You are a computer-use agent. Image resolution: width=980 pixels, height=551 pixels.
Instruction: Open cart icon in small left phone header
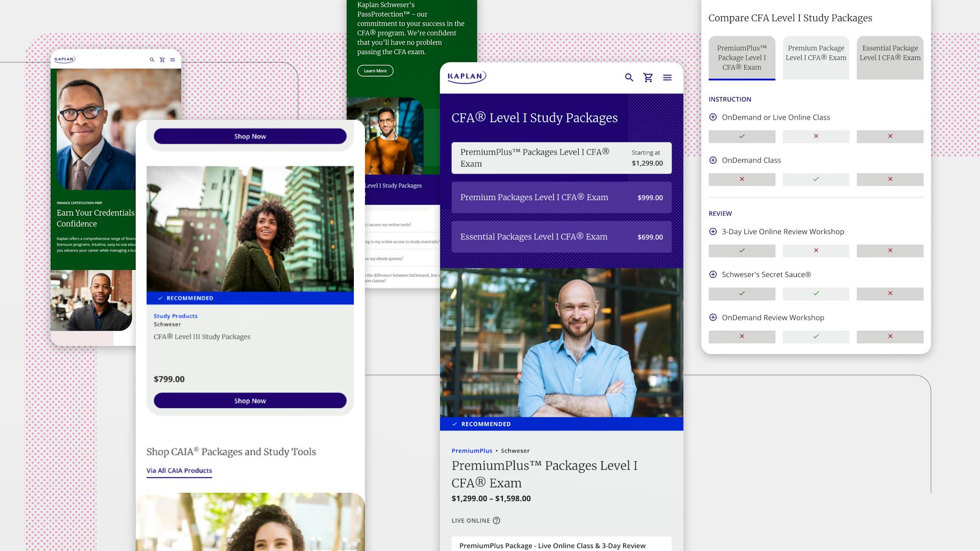pyautogui.click(x=162, y=60)
